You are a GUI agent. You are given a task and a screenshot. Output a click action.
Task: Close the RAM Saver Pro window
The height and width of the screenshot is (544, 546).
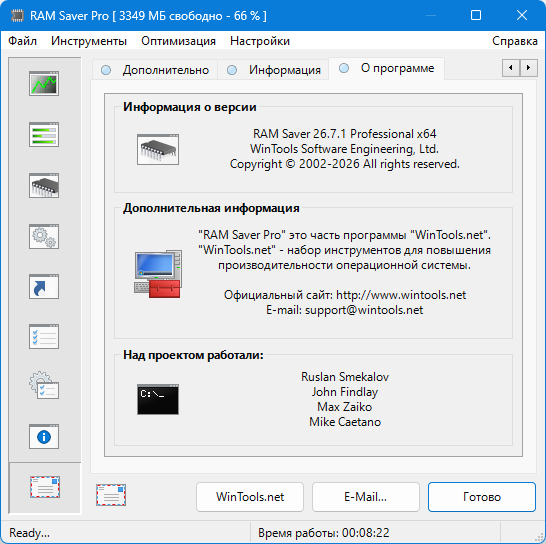pyautogui.click(x=522, y=15)
